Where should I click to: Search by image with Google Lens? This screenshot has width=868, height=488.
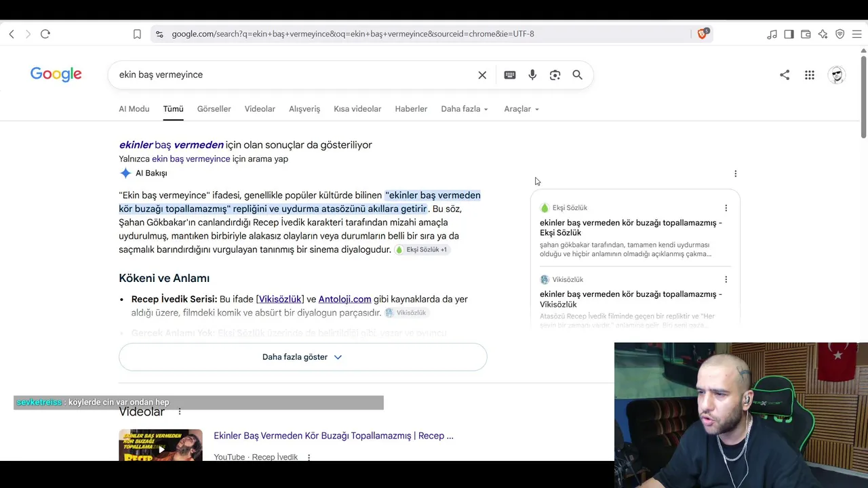555,75
